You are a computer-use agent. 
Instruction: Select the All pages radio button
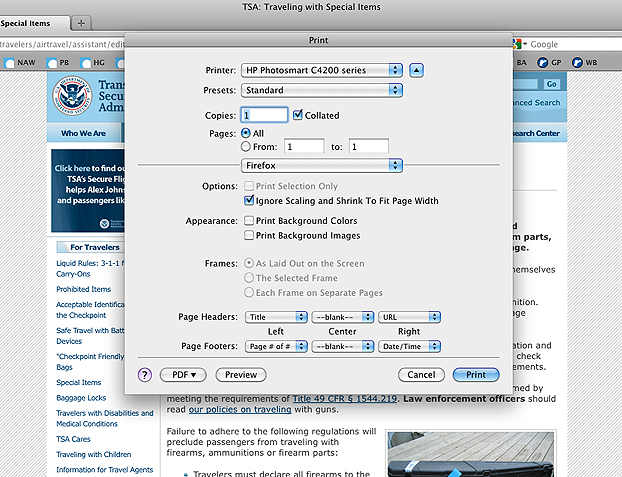pos(246,133)
